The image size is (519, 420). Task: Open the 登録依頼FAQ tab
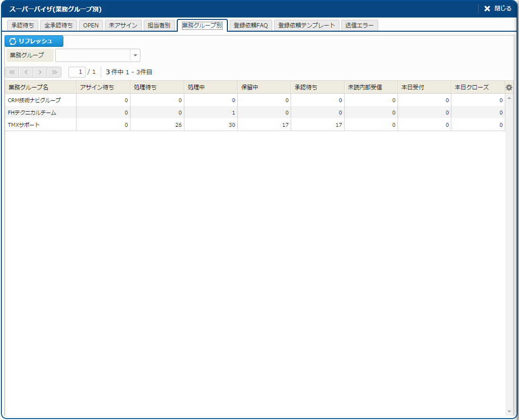251,26
